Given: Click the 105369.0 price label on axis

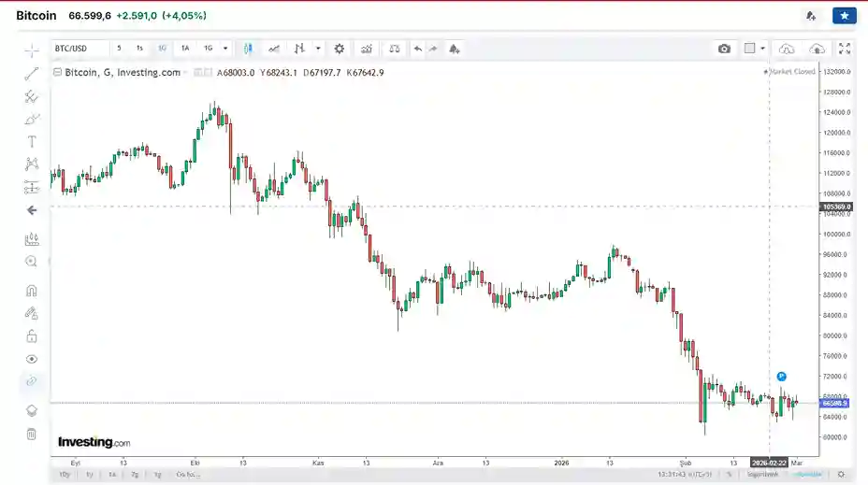Looking at the screenshot, I should coord(834,207).
